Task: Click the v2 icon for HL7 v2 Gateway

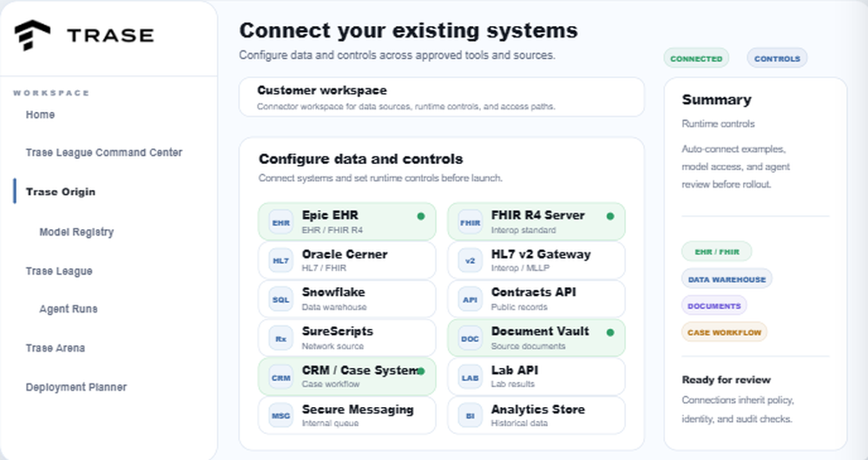Action: point(470,260)
